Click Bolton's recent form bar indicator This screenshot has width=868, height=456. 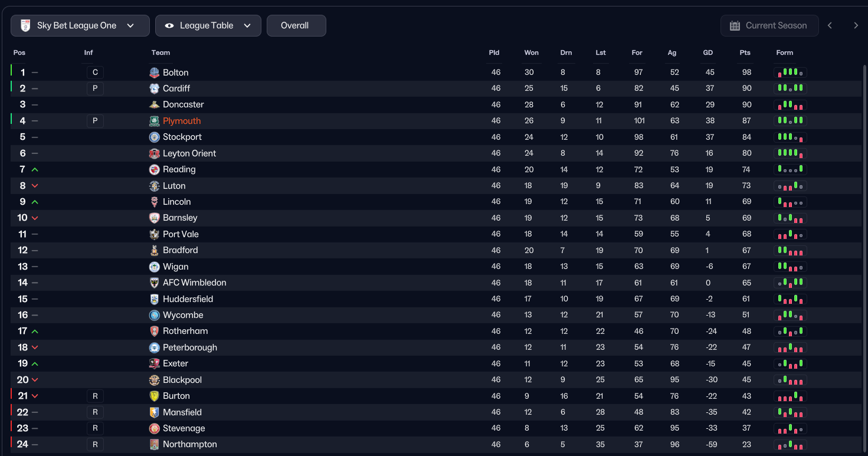(790, 73)
